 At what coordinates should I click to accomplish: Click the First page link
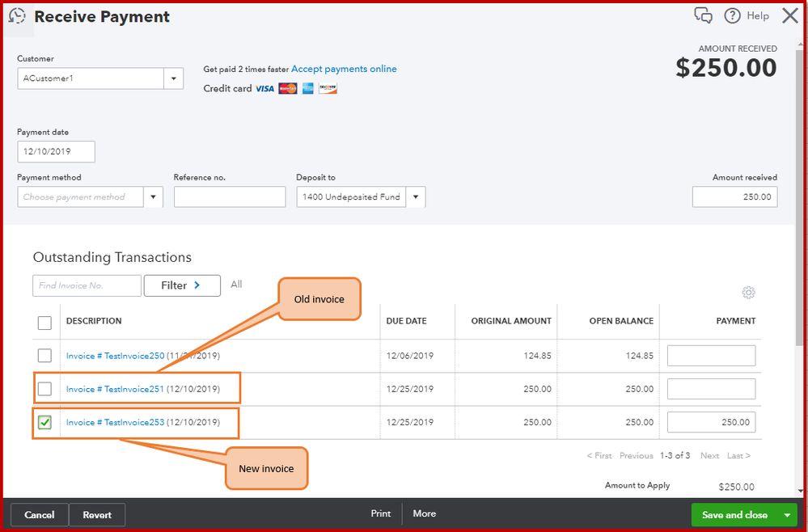coord(599,455)
